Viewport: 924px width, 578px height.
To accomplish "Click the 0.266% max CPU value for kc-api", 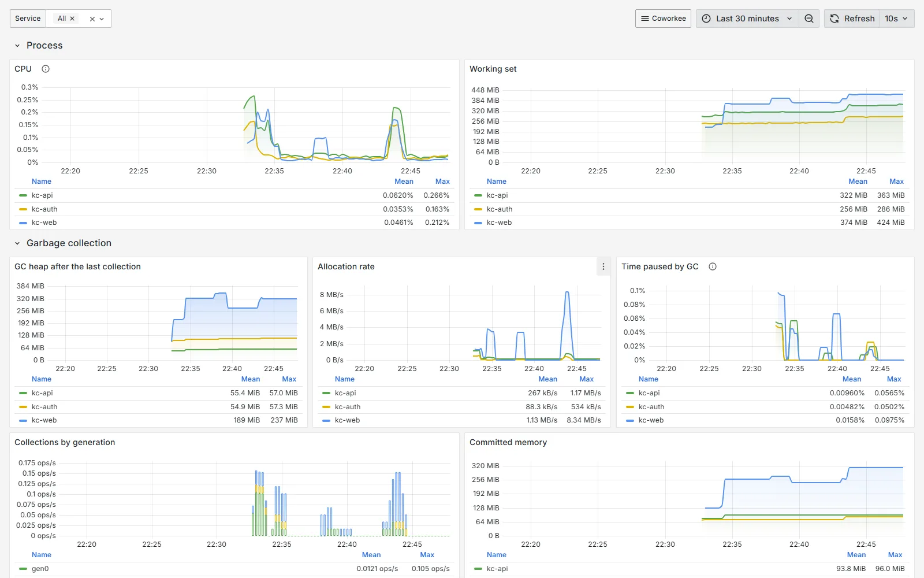I will 437,195.
